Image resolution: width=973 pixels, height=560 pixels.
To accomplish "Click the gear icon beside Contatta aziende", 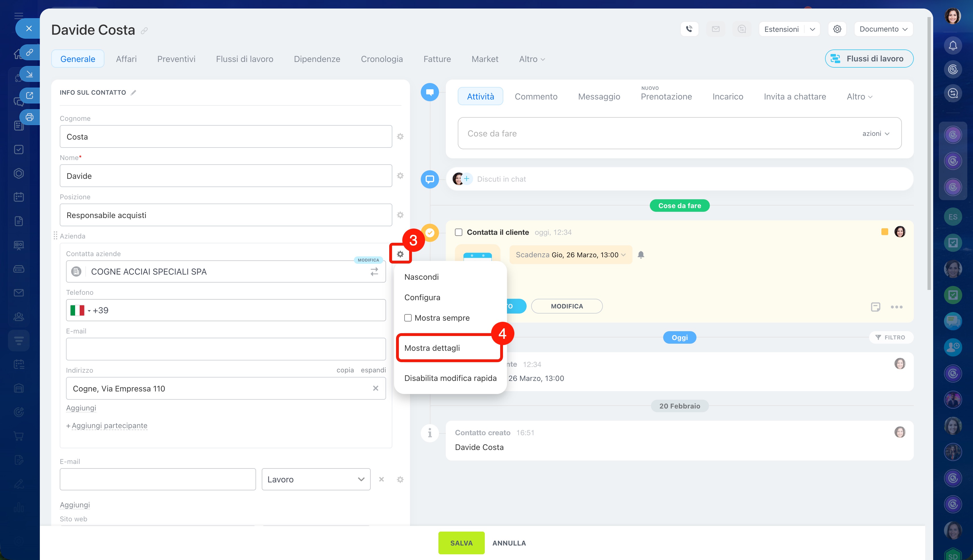I will click(400, 254).
